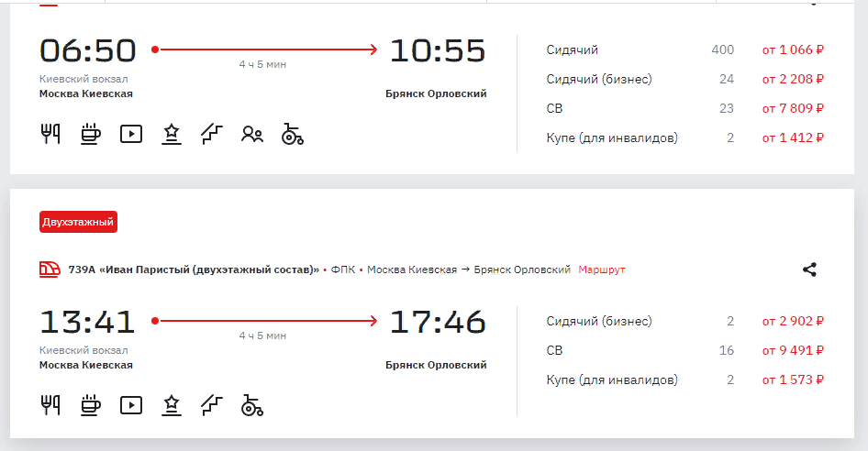Click the stairs icon for the 06:50 train
The width and height of the screenshot is (868, 451).
pyautogui.click(x=212, y=134)
